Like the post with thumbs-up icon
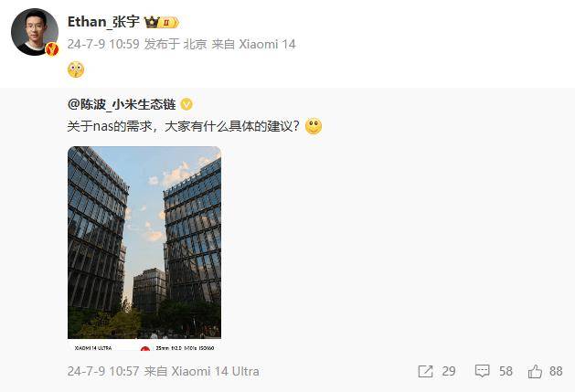The height and width of the screenshot is (392, 575). point(535,371)
